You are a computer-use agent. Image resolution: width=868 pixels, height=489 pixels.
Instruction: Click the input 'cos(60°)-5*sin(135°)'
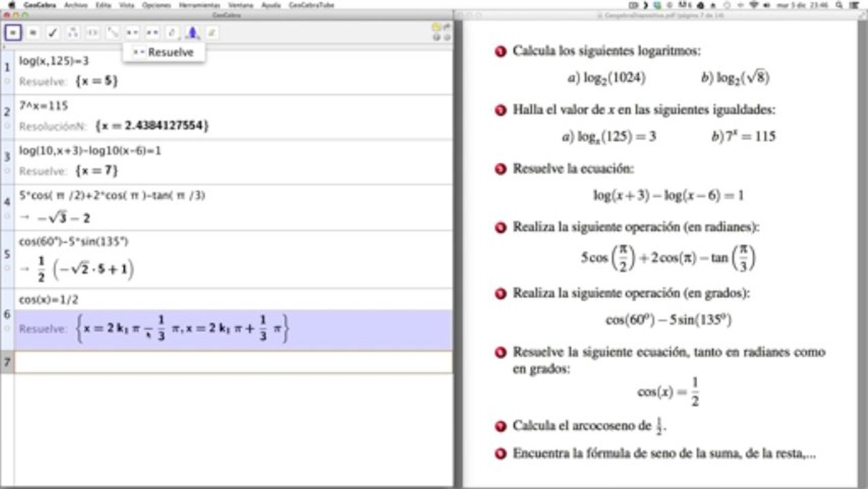74,241
